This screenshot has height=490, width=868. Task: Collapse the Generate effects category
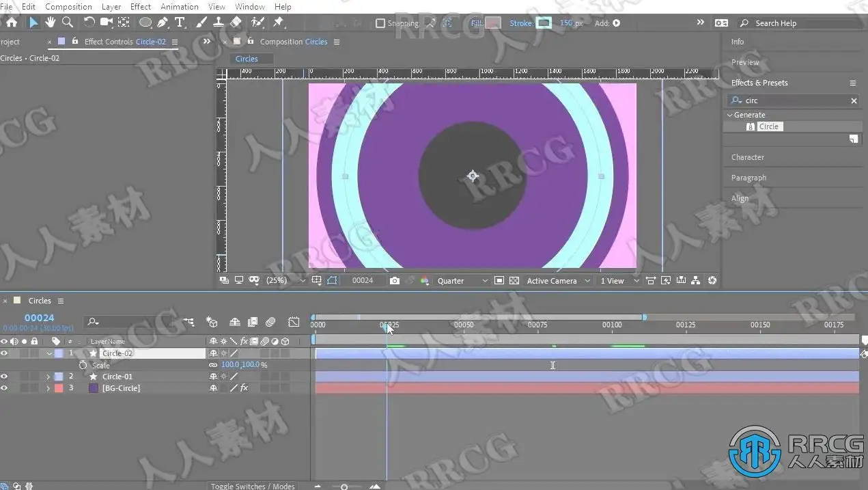(x=730, y=115)
